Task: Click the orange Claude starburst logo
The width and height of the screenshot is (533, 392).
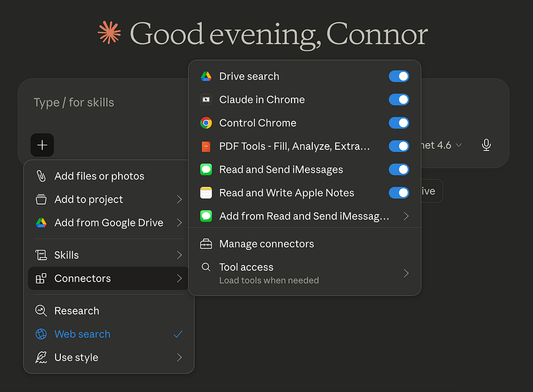Action: pos(109,33)
